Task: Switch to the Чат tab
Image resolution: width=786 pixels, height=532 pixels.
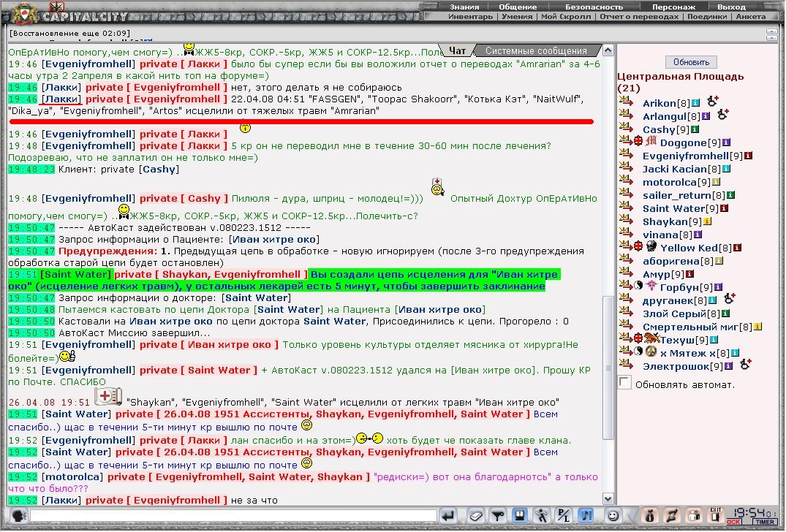Action: pos(457,50)
